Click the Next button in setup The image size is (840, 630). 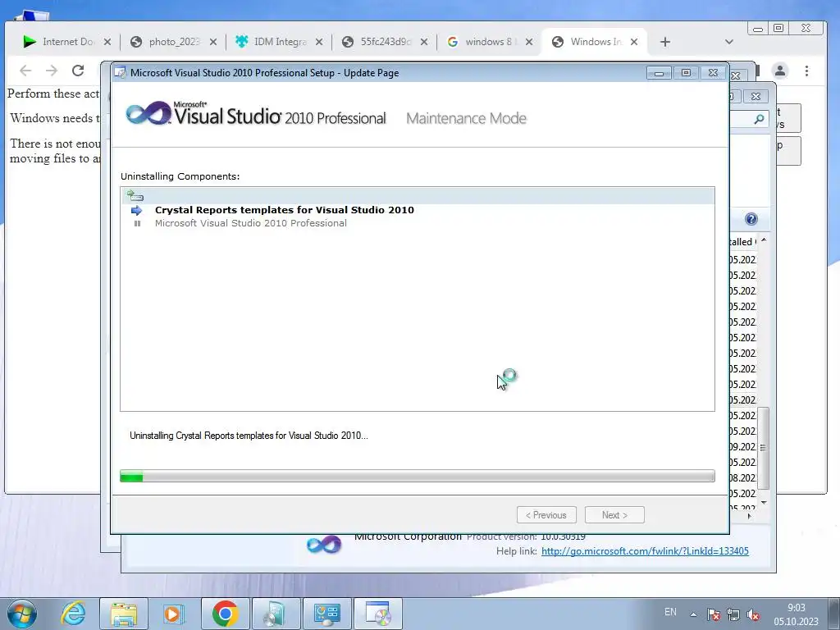[x=614, y=515]
